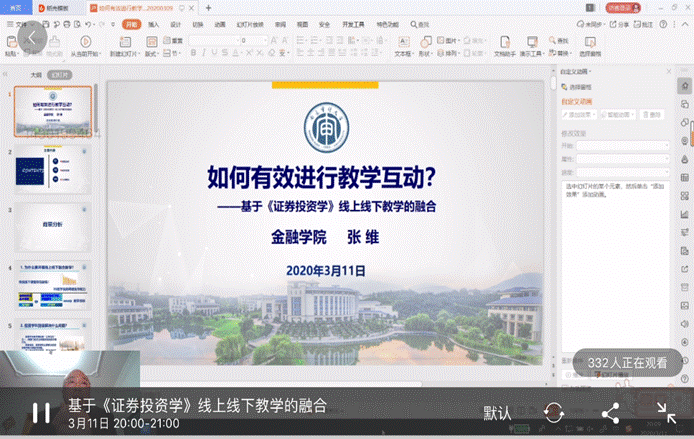Pause the video playback
The width and height of the screenshot is (694, 439).
(41, 413)
